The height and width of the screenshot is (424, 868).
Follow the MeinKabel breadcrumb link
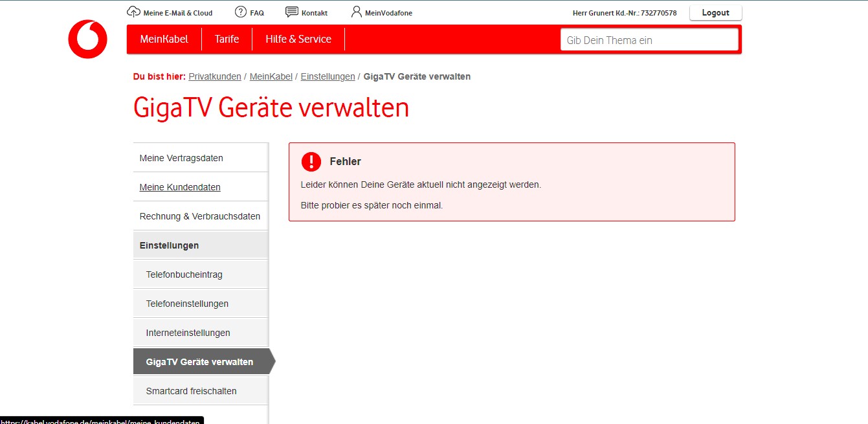271,76
